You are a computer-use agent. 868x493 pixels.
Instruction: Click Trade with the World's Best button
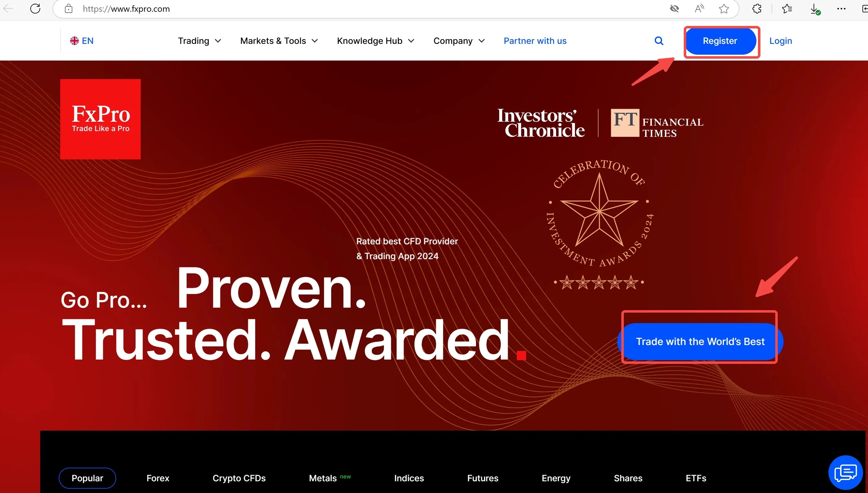click(700, 342)
